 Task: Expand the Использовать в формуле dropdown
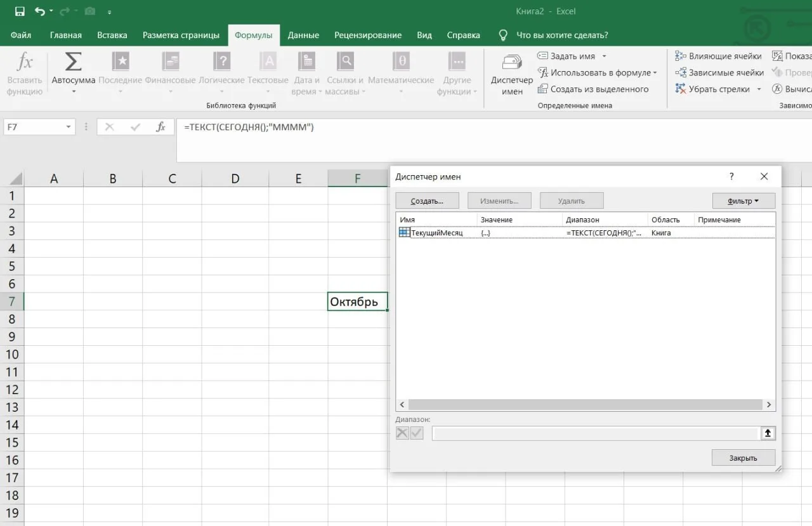(x=655, y=73)
